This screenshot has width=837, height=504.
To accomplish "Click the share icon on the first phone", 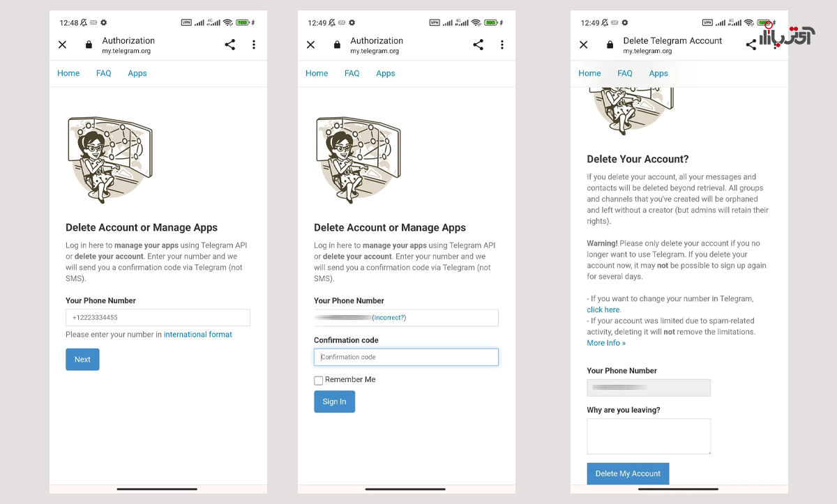I will pyautogui.click(x=229, y=45).
